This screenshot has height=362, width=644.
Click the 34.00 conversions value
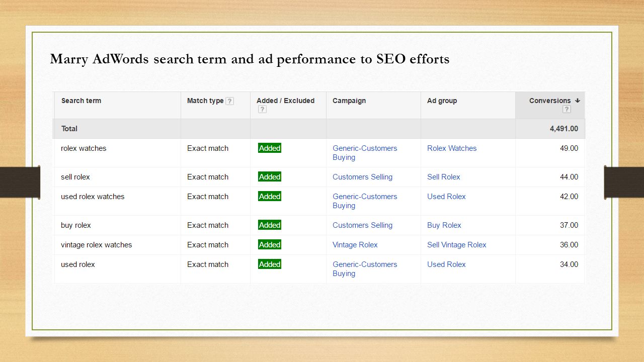(569, 264)
